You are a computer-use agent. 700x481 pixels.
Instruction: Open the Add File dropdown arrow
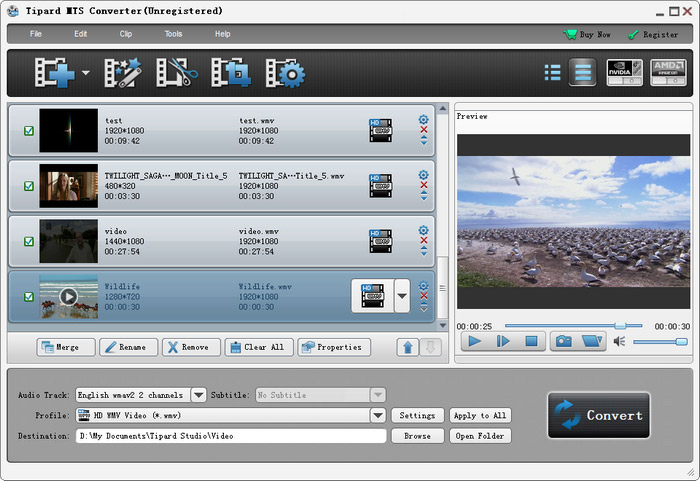pos(86,72)
